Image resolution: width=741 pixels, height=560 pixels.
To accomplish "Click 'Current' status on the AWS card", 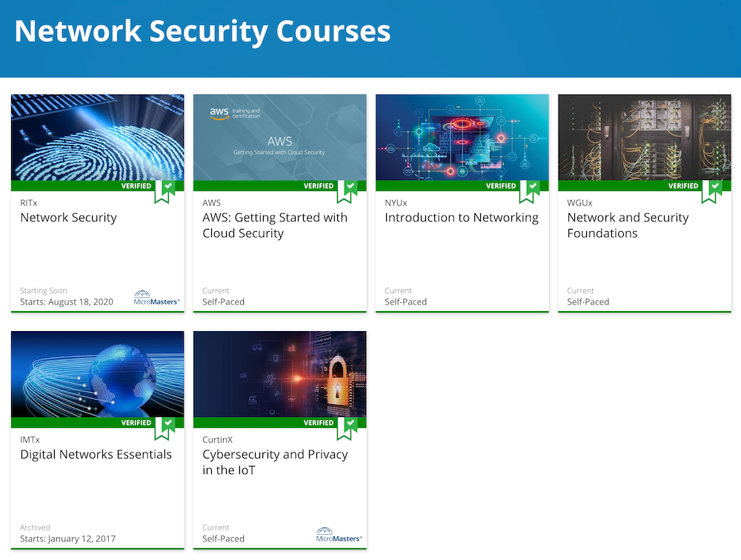I will tap(216, 290).
